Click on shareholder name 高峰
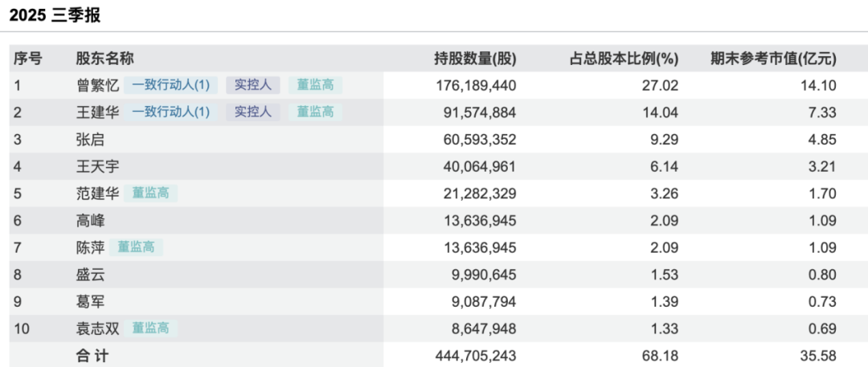Image resolution: width=868 pixels, height=367 pixels. [90, 221]
